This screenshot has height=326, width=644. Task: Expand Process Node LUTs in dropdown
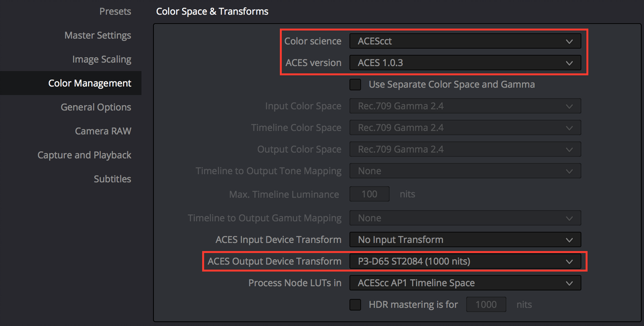(465, 283)
